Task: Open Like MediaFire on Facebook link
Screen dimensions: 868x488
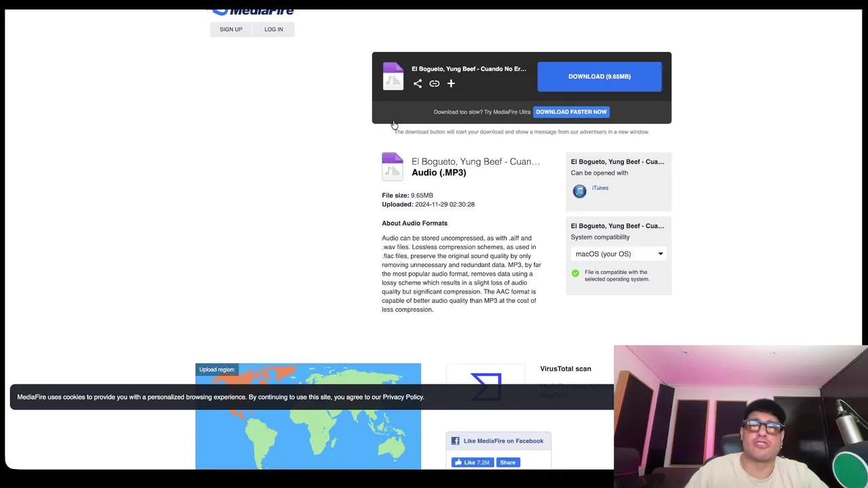Action: tap(503, 441)
